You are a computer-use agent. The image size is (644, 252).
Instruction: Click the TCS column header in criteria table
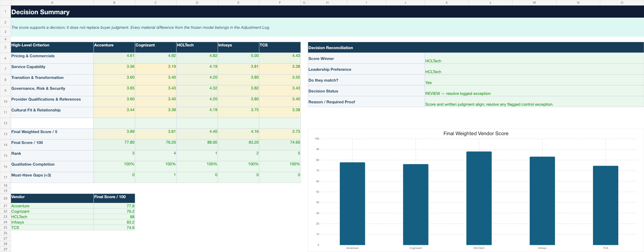click(280, 47)
